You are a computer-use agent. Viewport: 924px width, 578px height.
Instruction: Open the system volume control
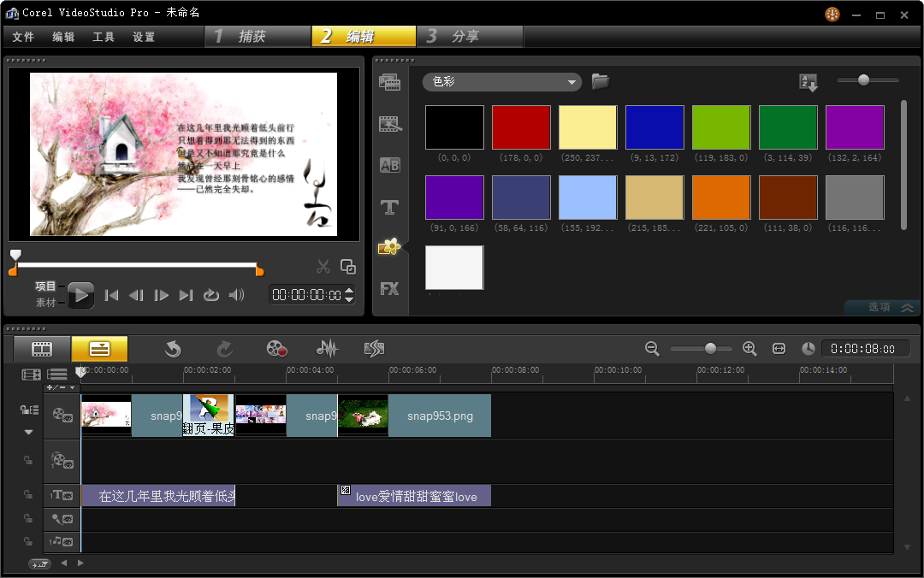(236, 295)
